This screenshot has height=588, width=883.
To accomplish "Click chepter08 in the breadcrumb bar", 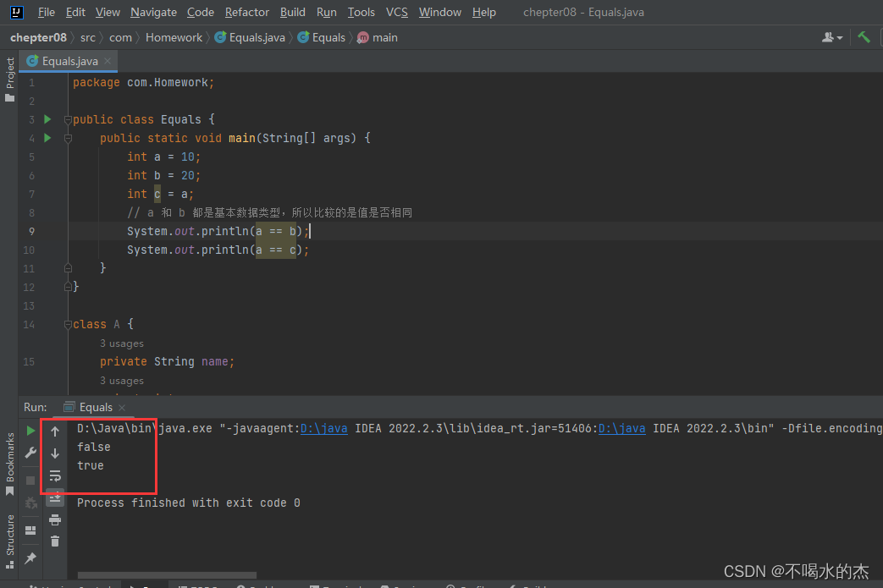I will click(x=38, y=38).
